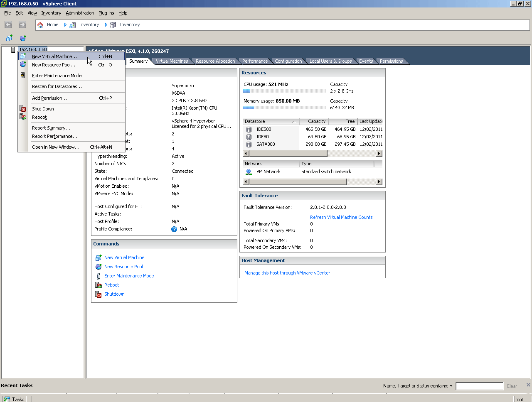Click the New Virtual Machine link under Commands
The height and width of the screenshot is (402, 532).
[124, 258]
